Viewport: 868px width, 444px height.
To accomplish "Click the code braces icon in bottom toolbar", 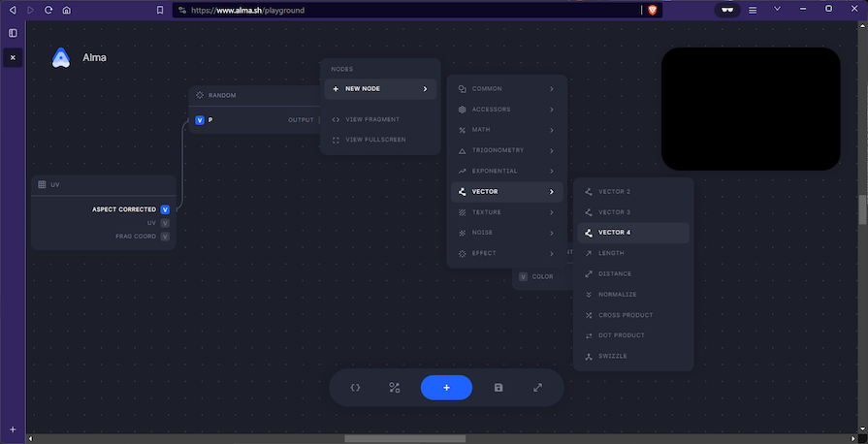I will tap(355, 388).
